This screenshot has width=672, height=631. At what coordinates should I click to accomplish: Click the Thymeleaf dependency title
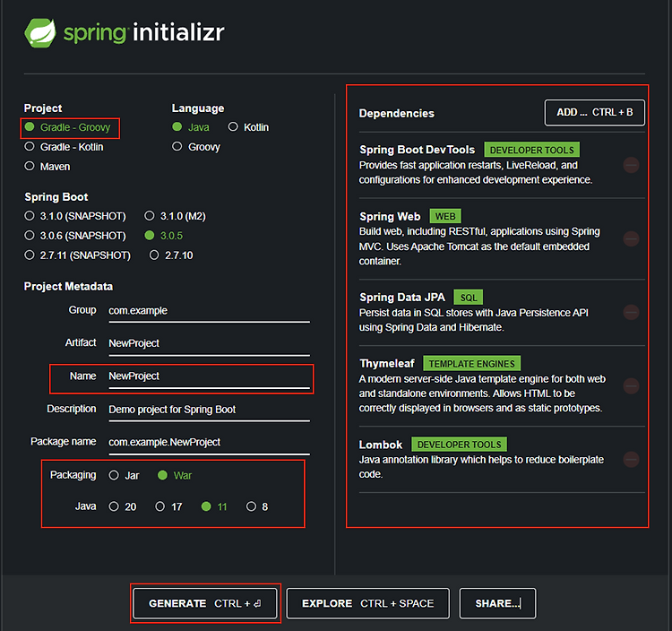tap(387, 364)
